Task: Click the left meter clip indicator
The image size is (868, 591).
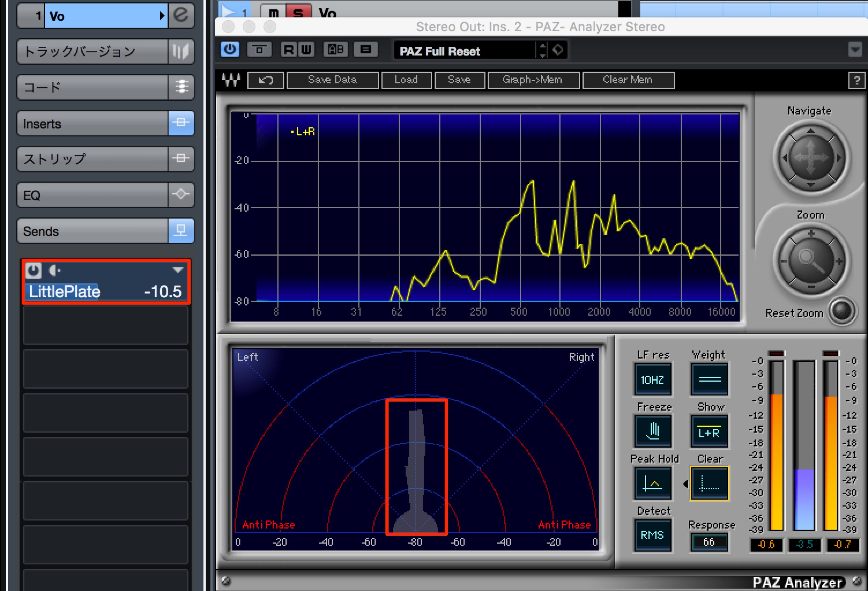Action: tap(776, 353)
